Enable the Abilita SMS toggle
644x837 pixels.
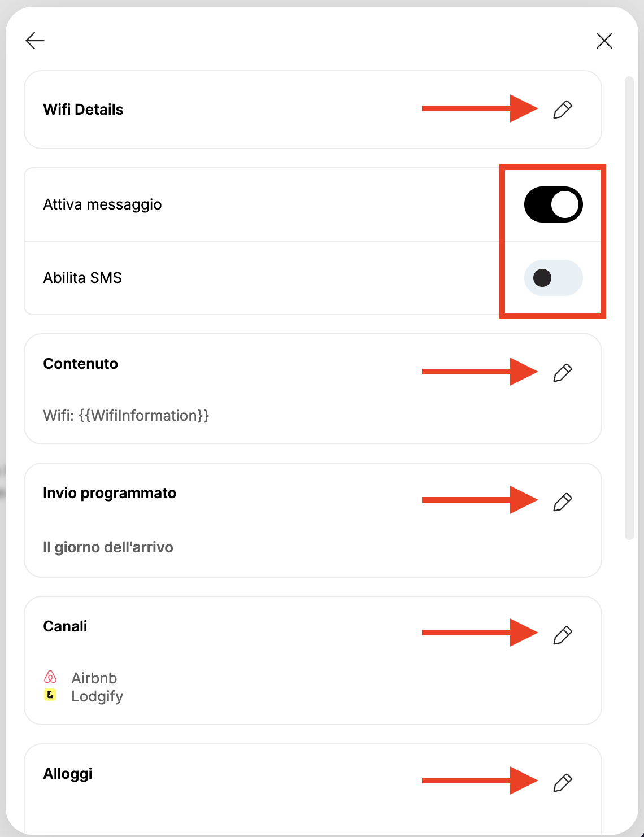coord(554,278)
